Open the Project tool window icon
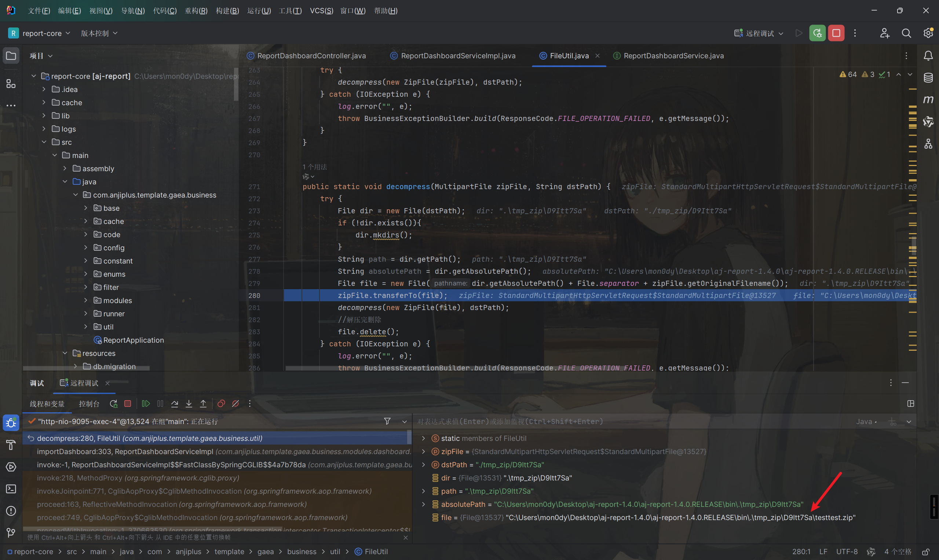Image resolution: width=939 pixels, height=560 pixels. click(11, 56)
